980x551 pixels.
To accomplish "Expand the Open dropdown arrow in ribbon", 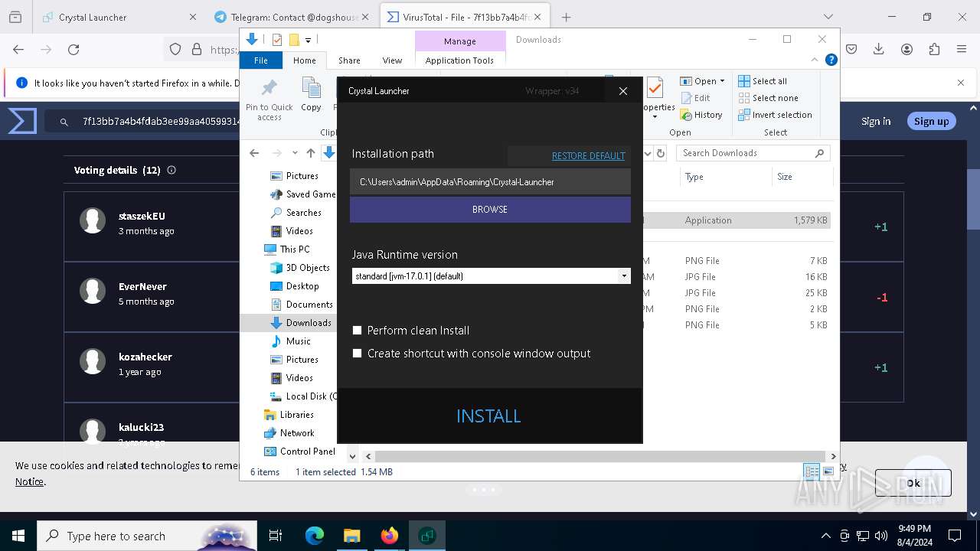I will click(722, 81).
